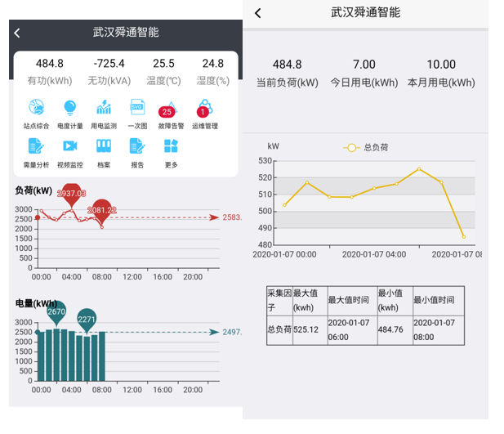This screenshot has height=434, width=504.
Task: Click peak data point near 525 on yellow line
Action: coord(419,169)
